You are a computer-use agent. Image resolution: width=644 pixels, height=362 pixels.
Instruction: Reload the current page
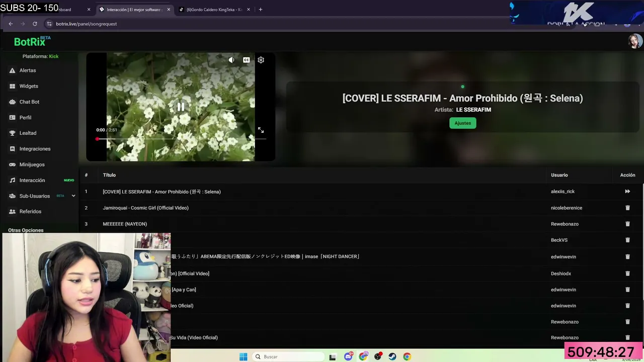[35, 24]
